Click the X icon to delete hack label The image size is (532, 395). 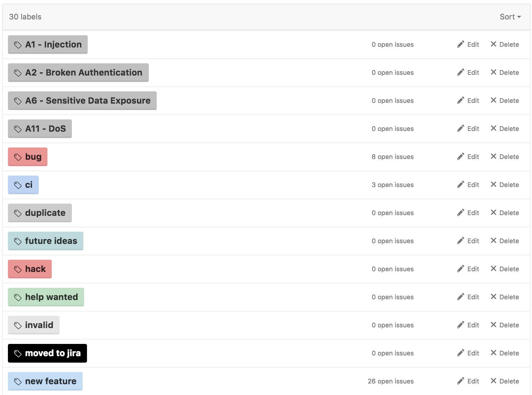494,269
